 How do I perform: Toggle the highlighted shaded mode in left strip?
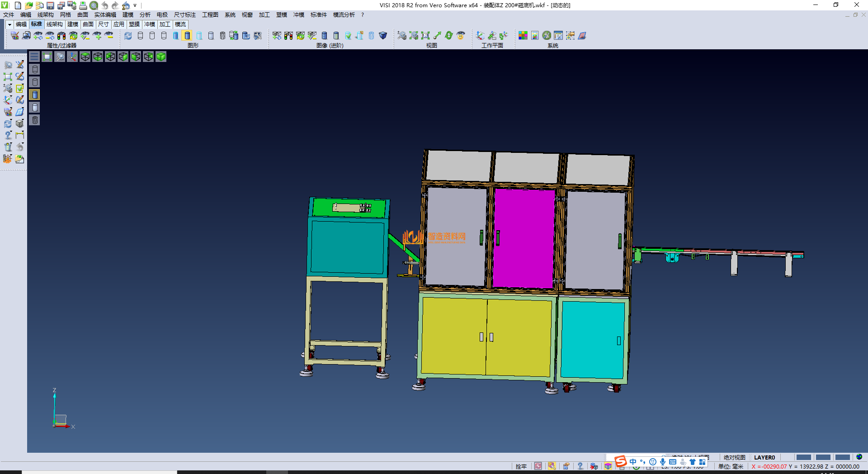[35, 95]
